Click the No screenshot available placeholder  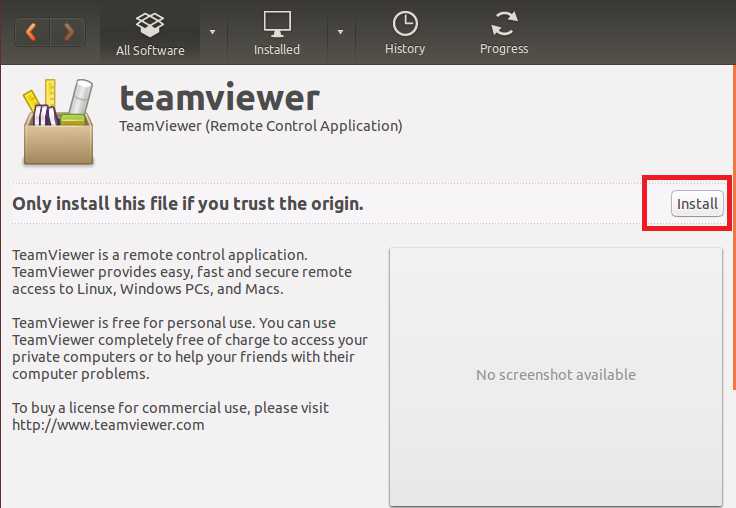[556, 377]
